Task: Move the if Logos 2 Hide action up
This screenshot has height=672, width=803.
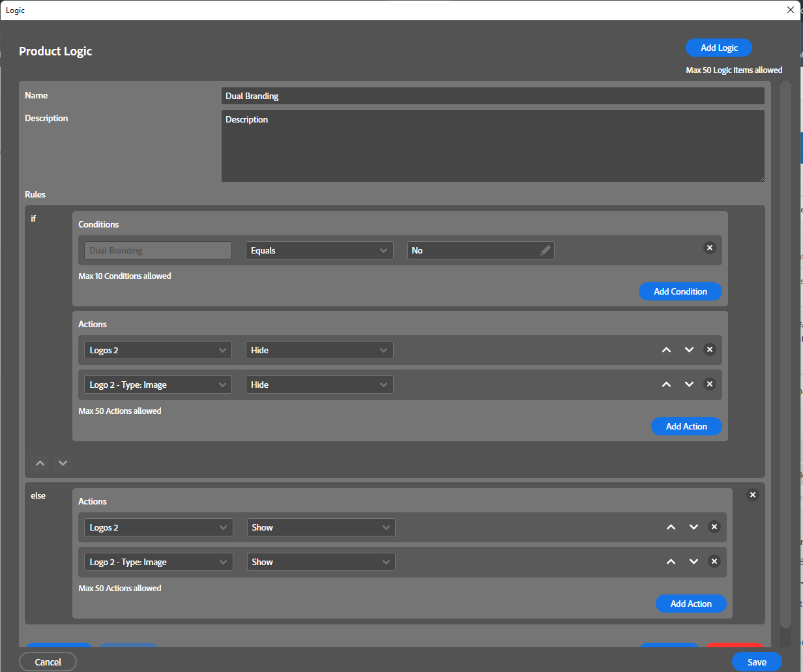Action: pyautogui.click(x=666, y=350)
